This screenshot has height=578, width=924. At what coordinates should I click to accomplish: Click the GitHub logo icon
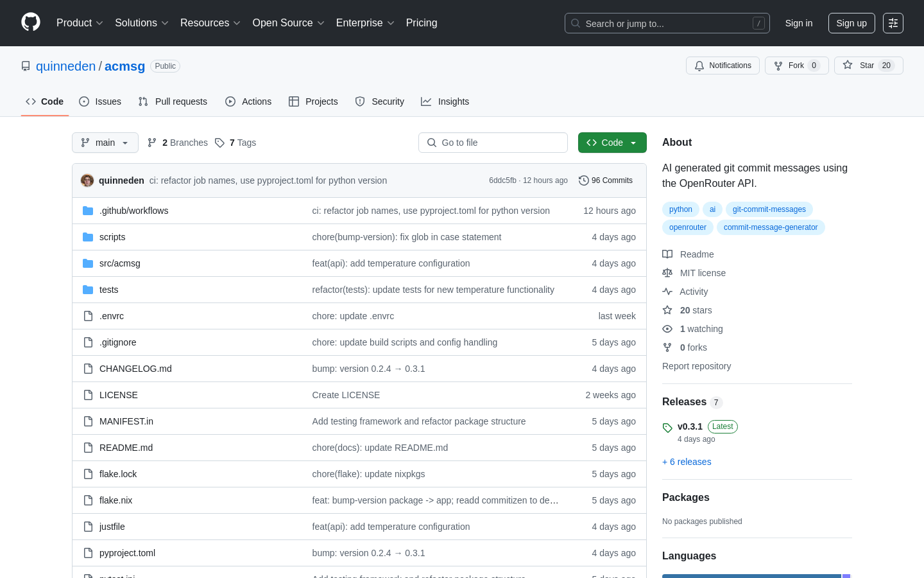[31, 22]
